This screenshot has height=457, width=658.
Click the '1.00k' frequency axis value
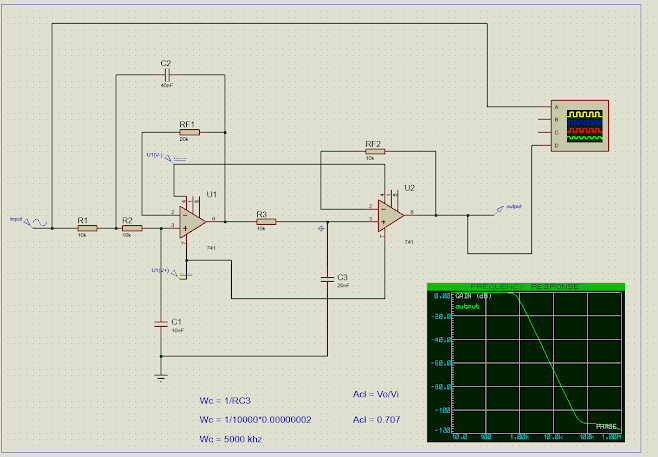(520, 437)
